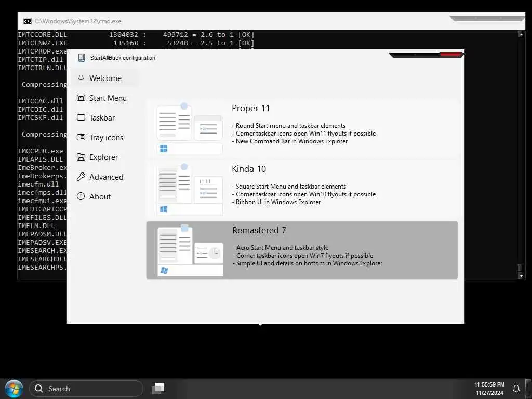
Task: Click the taskbar search magnifier icon
Action: tap(39, 389)
